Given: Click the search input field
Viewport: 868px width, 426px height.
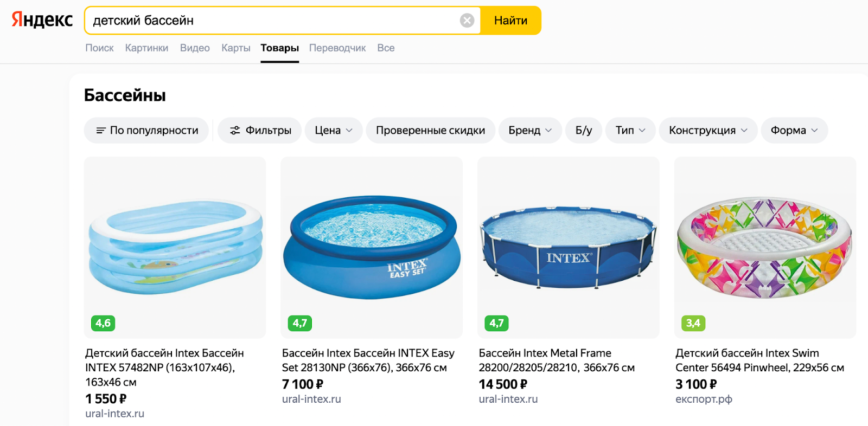Looking at the screenshot, I should (271, 21).
